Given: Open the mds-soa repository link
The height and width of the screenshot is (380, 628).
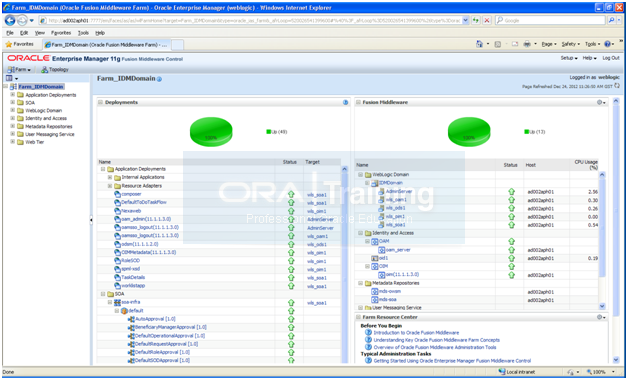Looking at the screenshot, I should coord(388,300).
